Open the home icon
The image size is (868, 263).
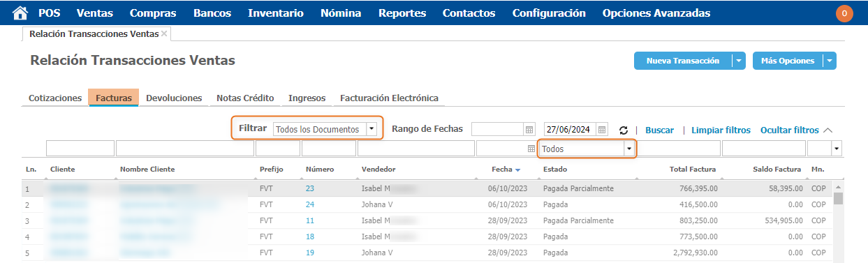tap(21, 13)
